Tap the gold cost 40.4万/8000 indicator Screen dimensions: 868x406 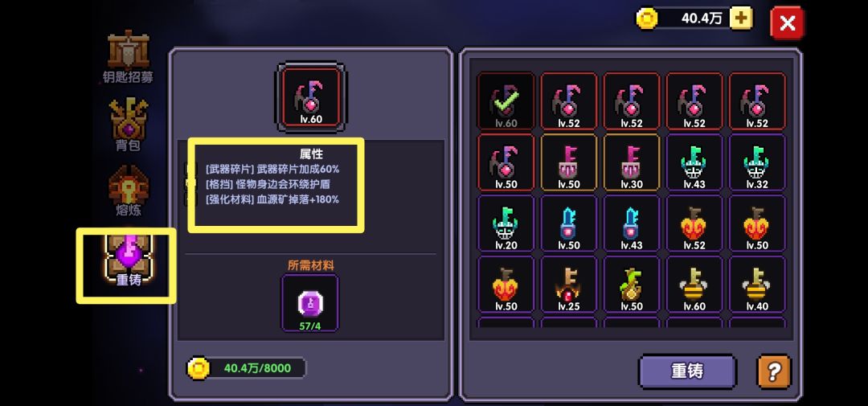point(246,368)
